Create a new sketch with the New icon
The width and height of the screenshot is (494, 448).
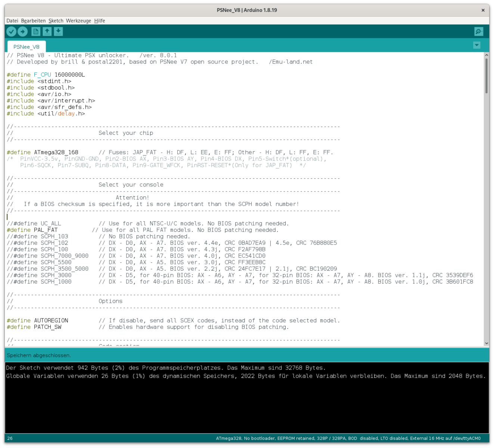36,32
